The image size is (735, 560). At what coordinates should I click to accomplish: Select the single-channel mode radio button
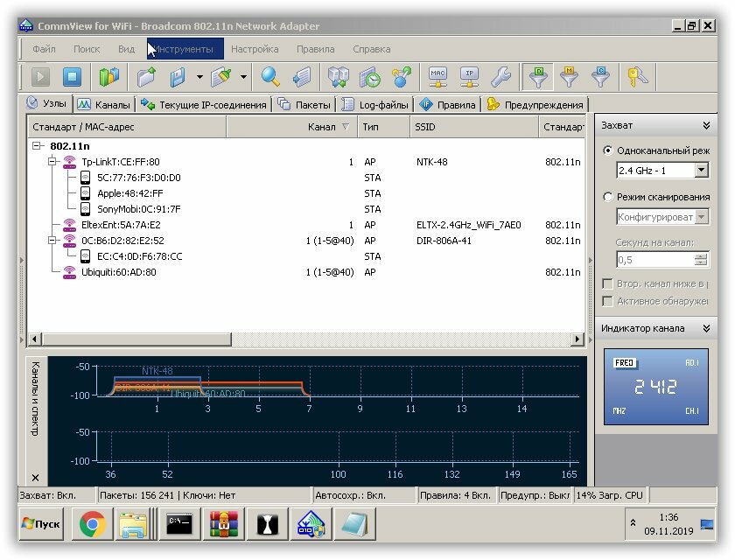click(x=608, y=150)
